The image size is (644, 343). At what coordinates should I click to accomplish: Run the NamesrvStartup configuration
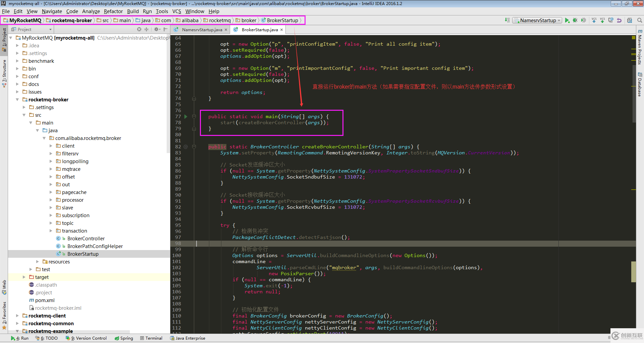point(567,20)
